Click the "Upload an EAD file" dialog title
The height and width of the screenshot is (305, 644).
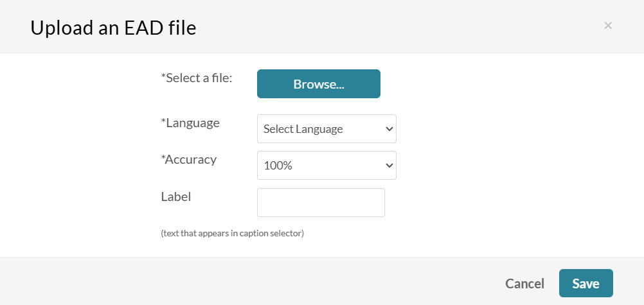pyautogui.click(x=113, y=28)
